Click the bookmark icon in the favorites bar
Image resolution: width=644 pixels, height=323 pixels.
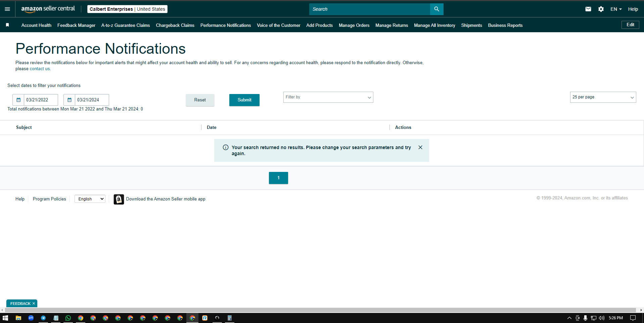pos(7,25)
